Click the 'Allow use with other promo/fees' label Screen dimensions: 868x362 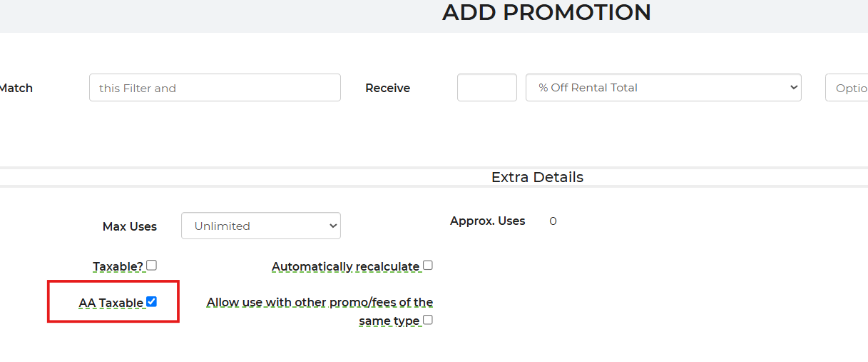(320, 311)
